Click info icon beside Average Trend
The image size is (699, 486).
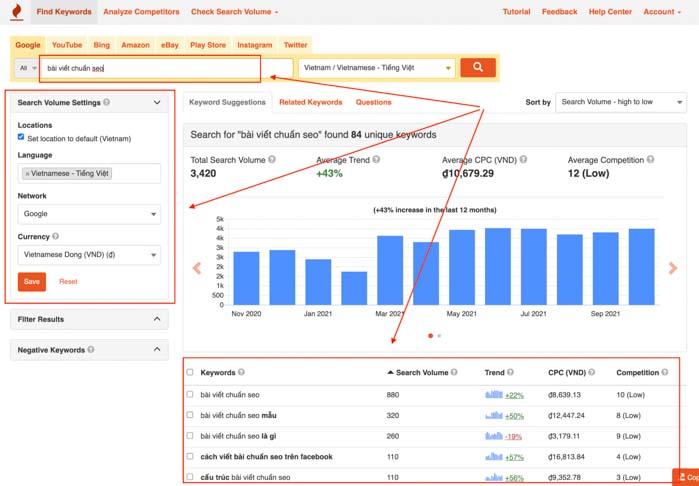click(x=376, y=160)
